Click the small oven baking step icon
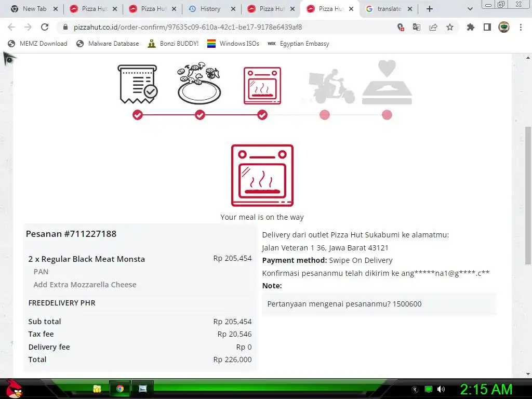The width and height of the screenshot is (532, 399). click(262, 86)
